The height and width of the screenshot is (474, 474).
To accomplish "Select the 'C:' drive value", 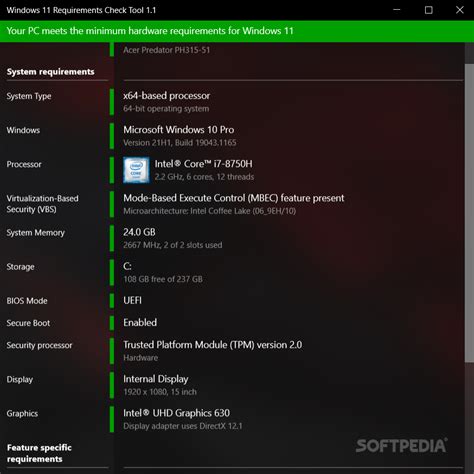I will pos(127,266).
